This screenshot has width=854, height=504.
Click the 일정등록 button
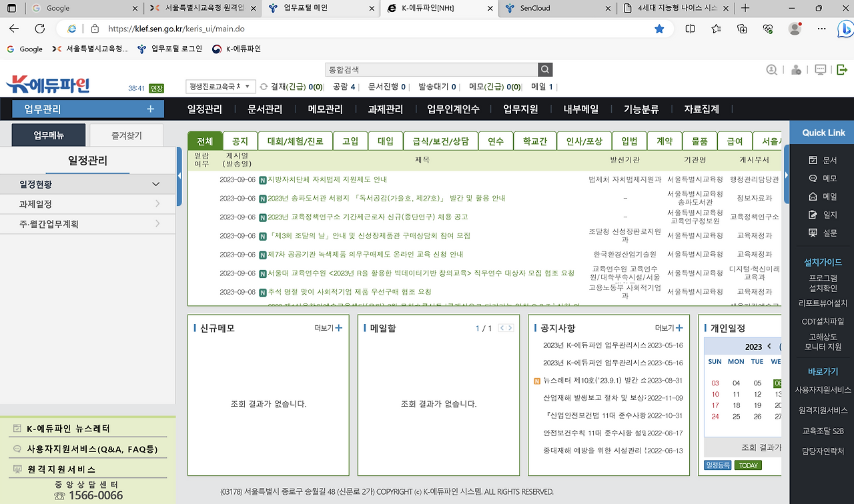(x=718, y=465)
